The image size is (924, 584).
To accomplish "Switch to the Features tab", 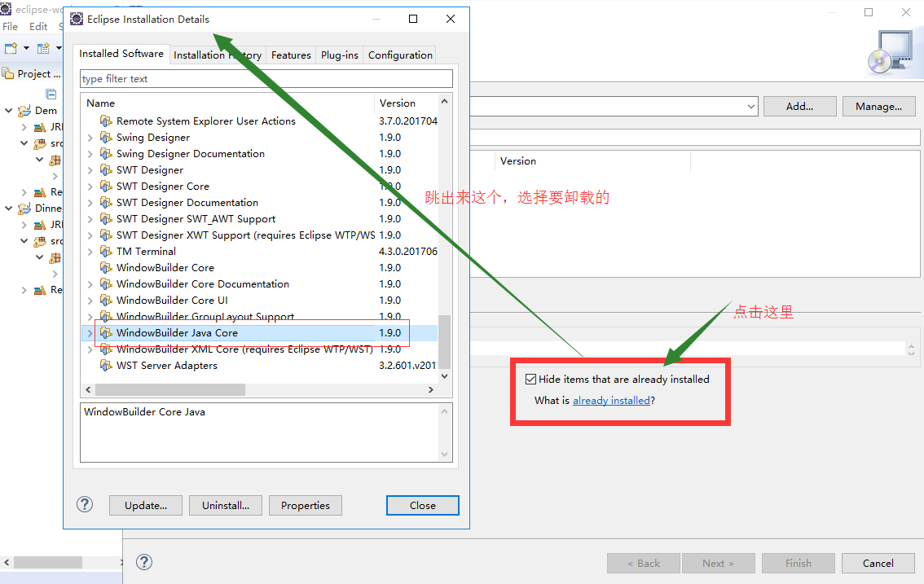I will point(291,55).
